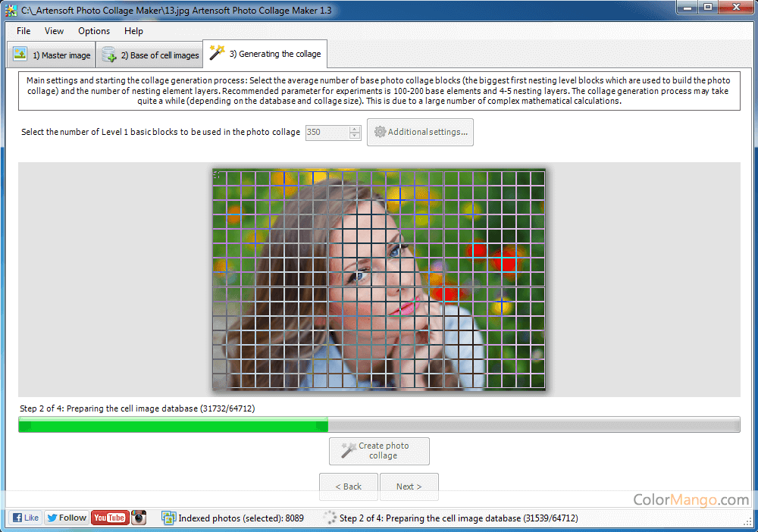Click the Indexed photos status icon

168,518
